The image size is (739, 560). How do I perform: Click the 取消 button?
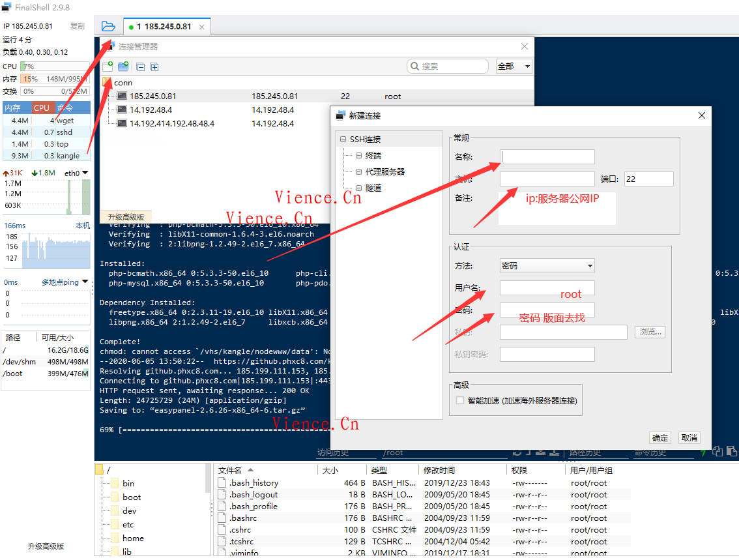(x=689, y=437)
